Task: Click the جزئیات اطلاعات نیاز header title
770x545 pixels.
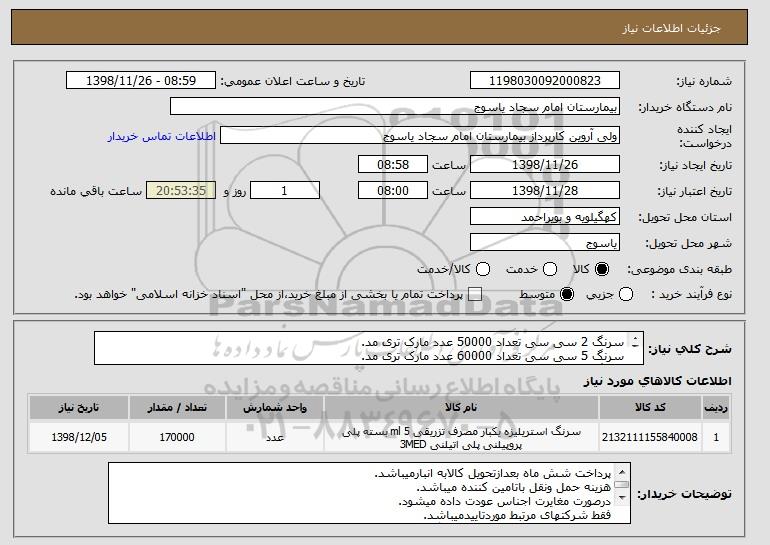Action: pos(671,28)
